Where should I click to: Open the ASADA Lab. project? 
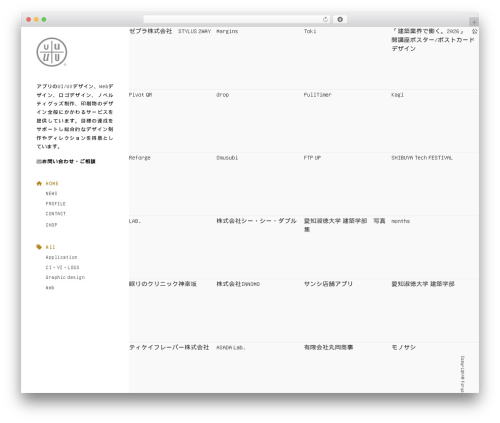point(231,347)
